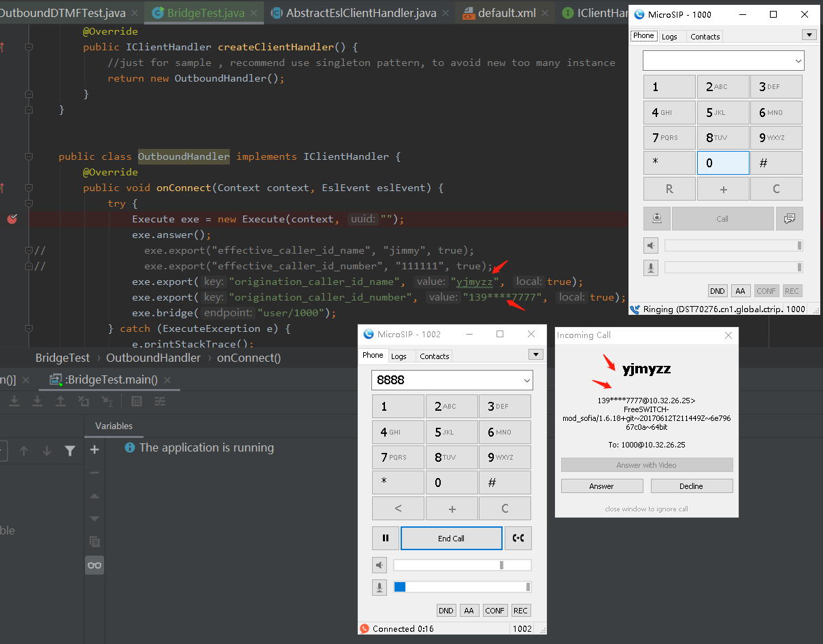Open the Logs tab in MicroSIP 1000
Screen dimensions: 823x644
pos(670,37)
